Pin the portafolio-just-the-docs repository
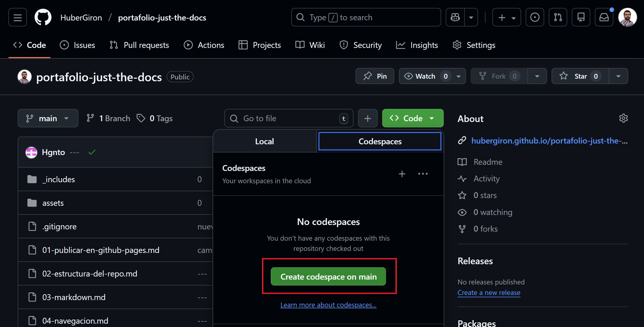 (375, 76)
